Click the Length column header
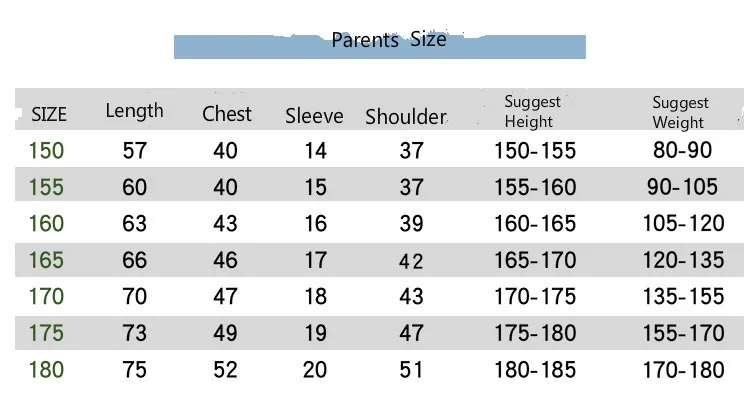Viewport: 750px width, 400px height. point(134,112)
